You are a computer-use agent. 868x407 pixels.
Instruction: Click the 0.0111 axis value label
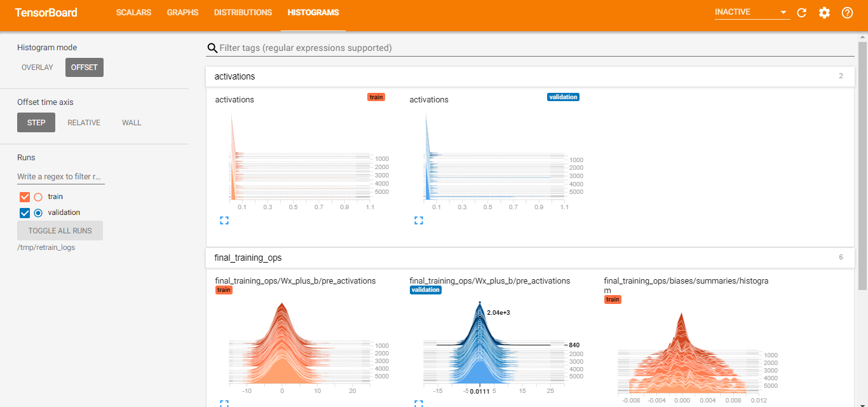[480, 392]
